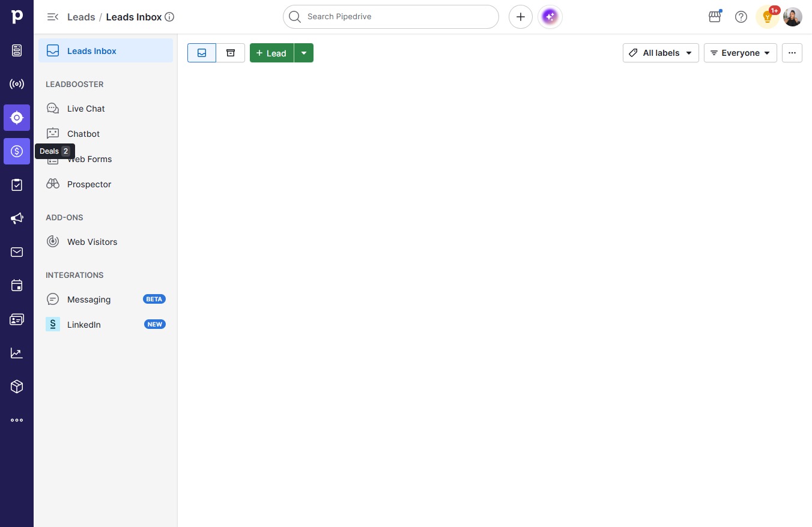The height and width of the screenshot is (527, 812).
Task: Open Leads target icon in sidebar
Action: pyautogui.click(x=17, y=118)
